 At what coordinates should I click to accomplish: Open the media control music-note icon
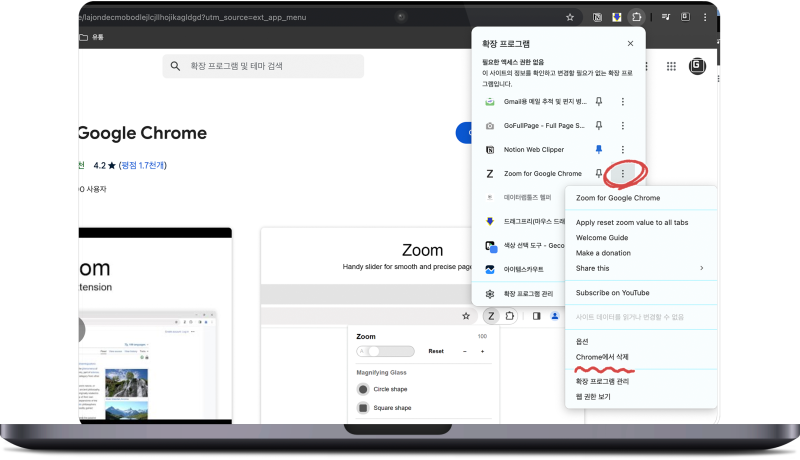pyautogui.click(x=666, y=17)
